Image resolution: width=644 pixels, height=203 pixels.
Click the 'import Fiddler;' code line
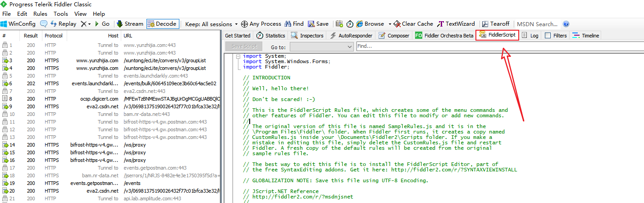266,67
